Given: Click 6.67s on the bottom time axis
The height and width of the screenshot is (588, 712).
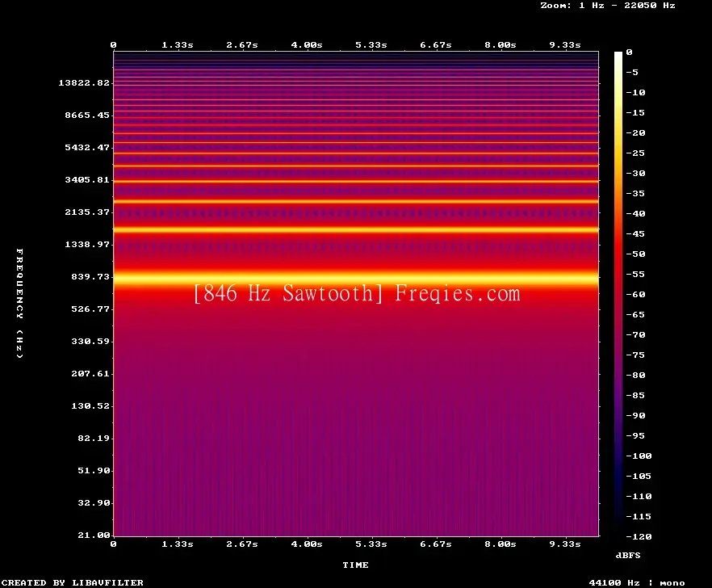Looking at the screenshot, I should click(x=435, y=544).
